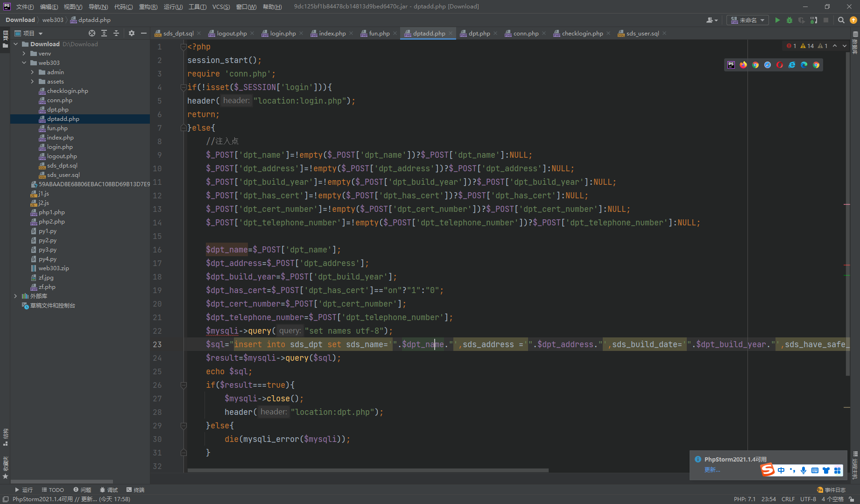Fold the if block at line 4

point(183,87)
